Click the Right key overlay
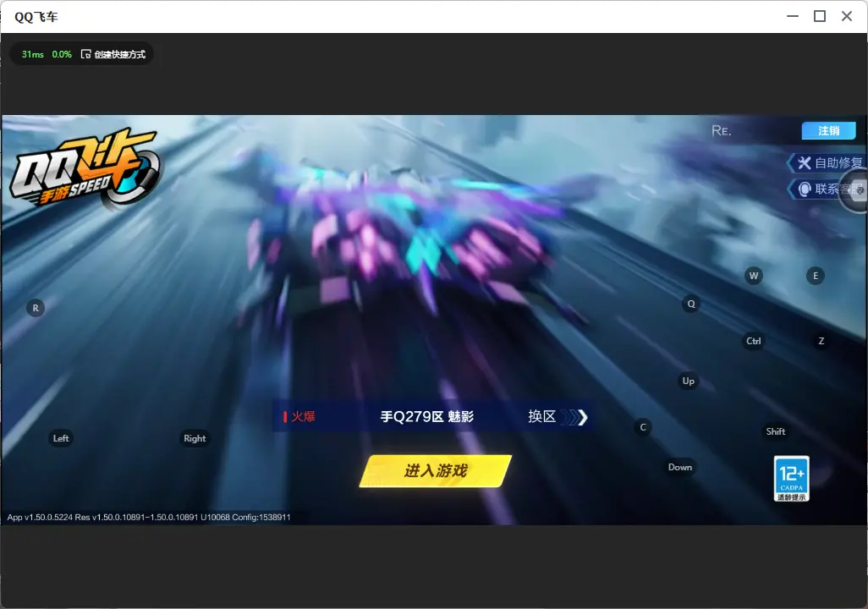Screen dimensions: 868x609 [195, 438]
